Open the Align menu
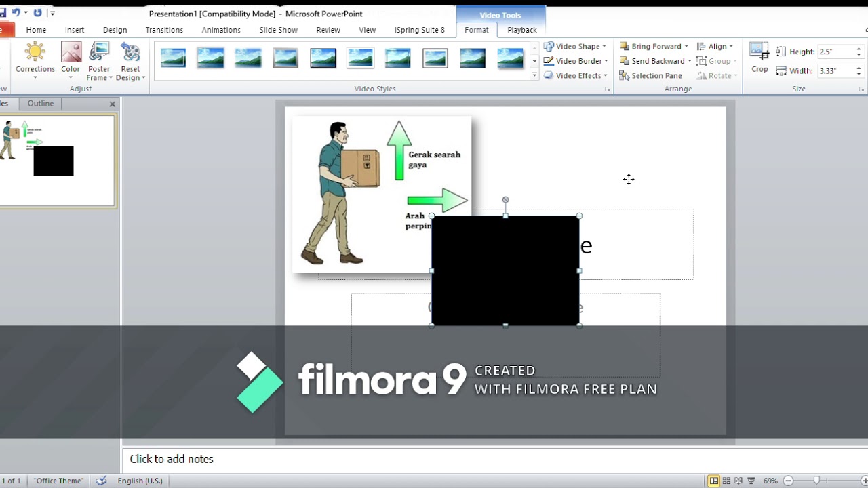Screen dimensions: 868x488 point(715,46)
